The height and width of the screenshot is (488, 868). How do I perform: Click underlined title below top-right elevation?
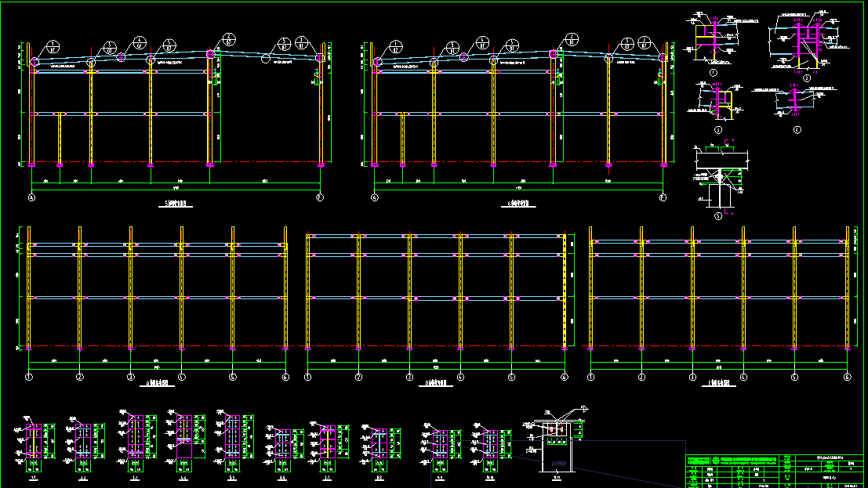tap(518, 204)
